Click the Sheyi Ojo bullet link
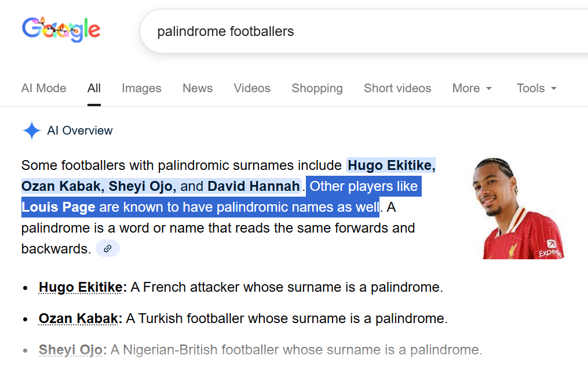This screenshot has width=588, height=366. [x=72, y=350]
